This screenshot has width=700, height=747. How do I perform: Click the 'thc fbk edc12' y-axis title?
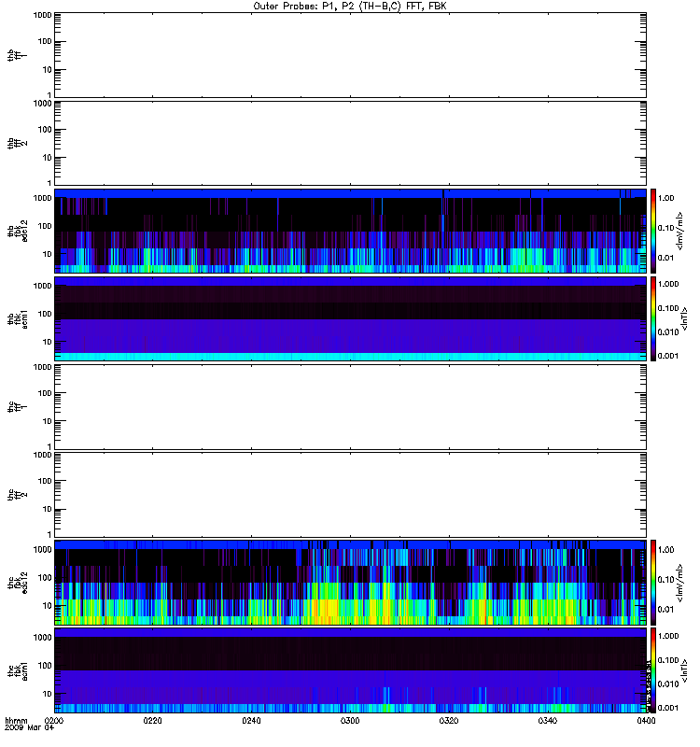17,583
